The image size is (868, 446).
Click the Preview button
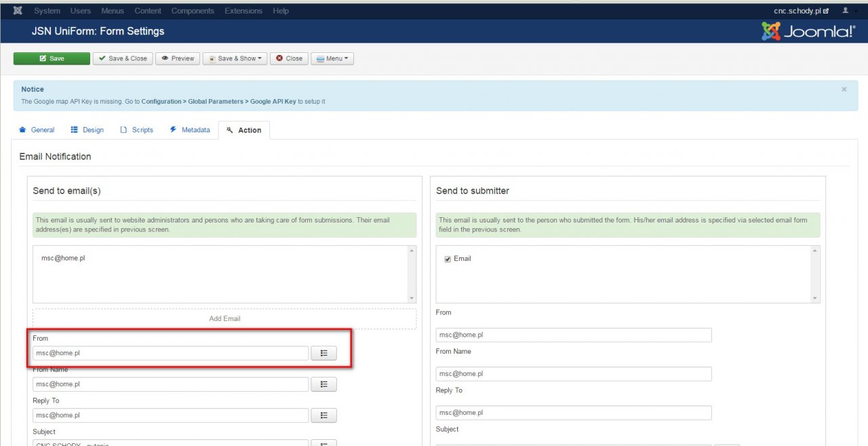click(x=178, y=58)
